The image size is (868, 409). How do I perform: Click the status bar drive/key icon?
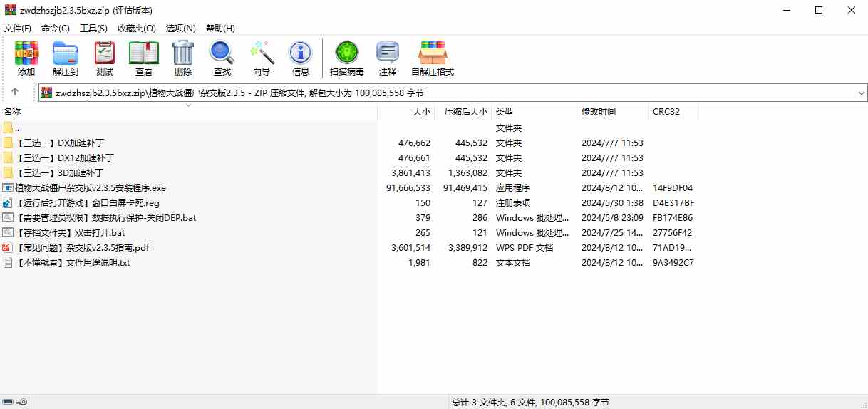coord(15,403)
